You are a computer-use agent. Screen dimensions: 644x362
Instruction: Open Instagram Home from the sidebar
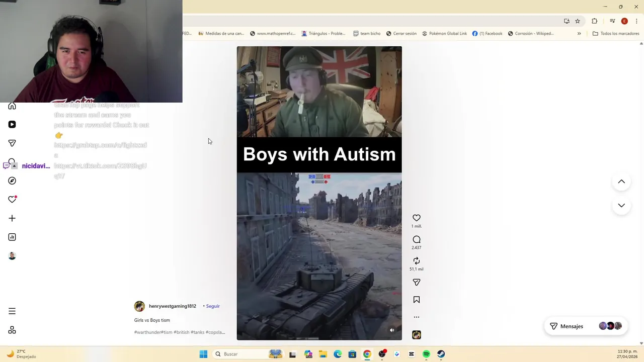(12, 106)
